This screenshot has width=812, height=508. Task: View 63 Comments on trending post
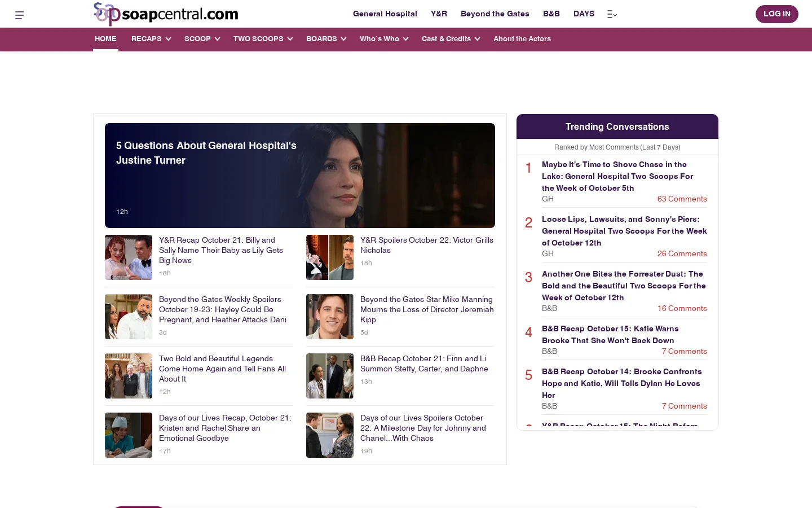[x=682, y=199]
